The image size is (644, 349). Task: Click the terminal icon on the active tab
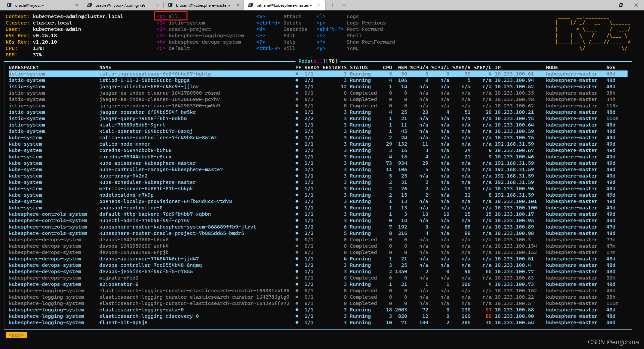pos(251,5)
